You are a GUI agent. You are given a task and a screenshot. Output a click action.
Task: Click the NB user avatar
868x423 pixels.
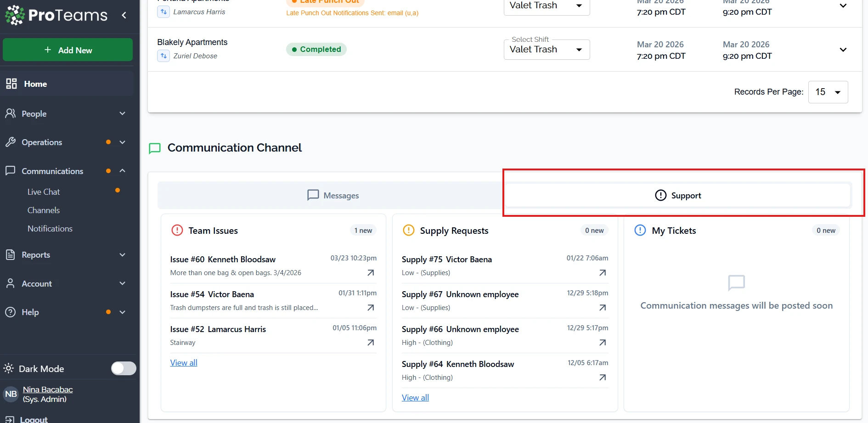11,394
